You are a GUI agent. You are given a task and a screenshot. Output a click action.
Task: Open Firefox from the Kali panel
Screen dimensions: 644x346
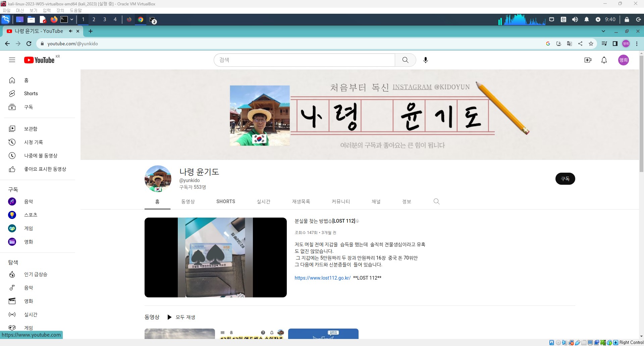click(54, 19)
